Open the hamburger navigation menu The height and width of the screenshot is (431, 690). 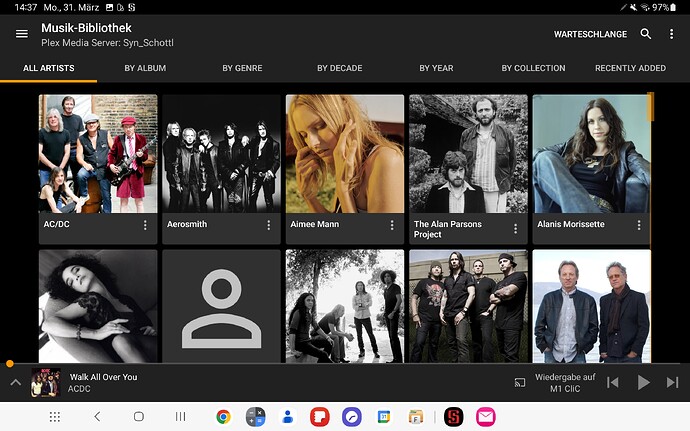point(22,34)
